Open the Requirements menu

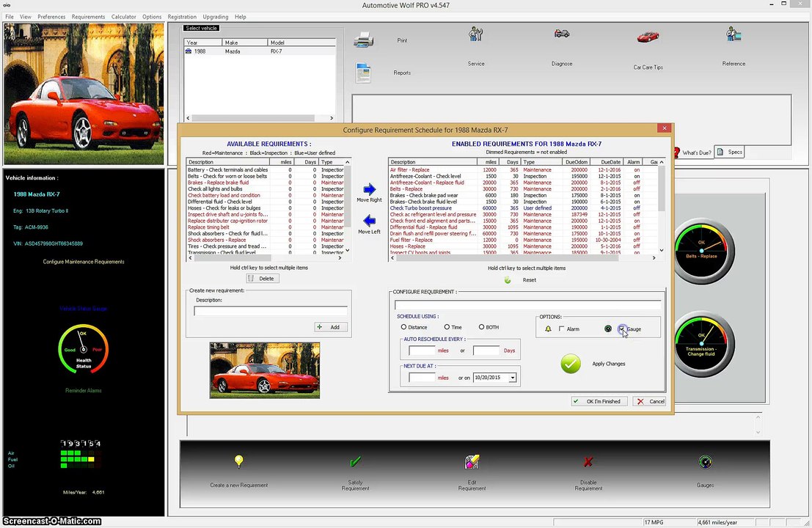tap(88, 17)
